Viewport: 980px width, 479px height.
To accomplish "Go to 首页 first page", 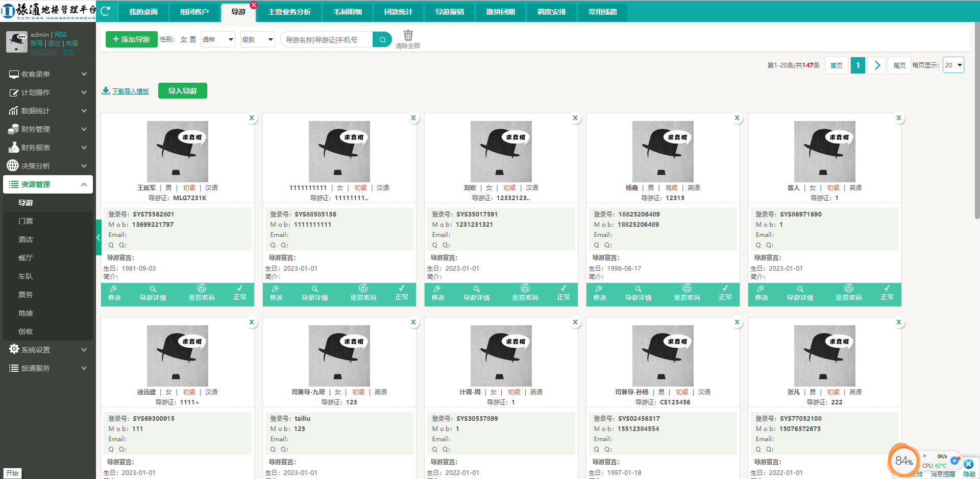I will pos(837,65).
